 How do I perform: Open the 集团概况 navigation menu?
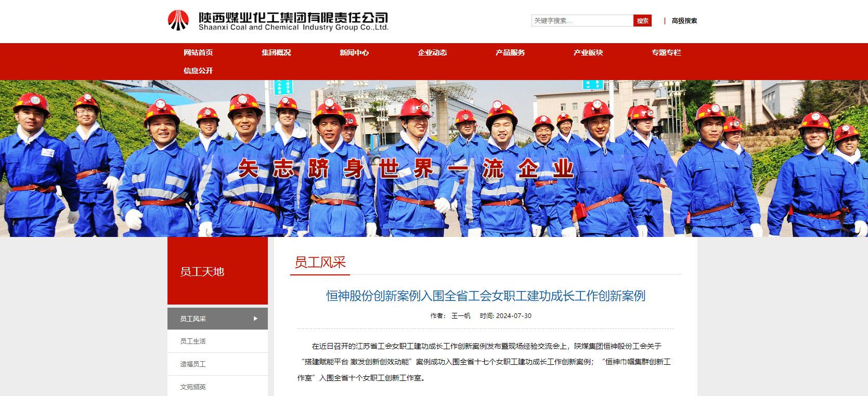pos(276,52)
